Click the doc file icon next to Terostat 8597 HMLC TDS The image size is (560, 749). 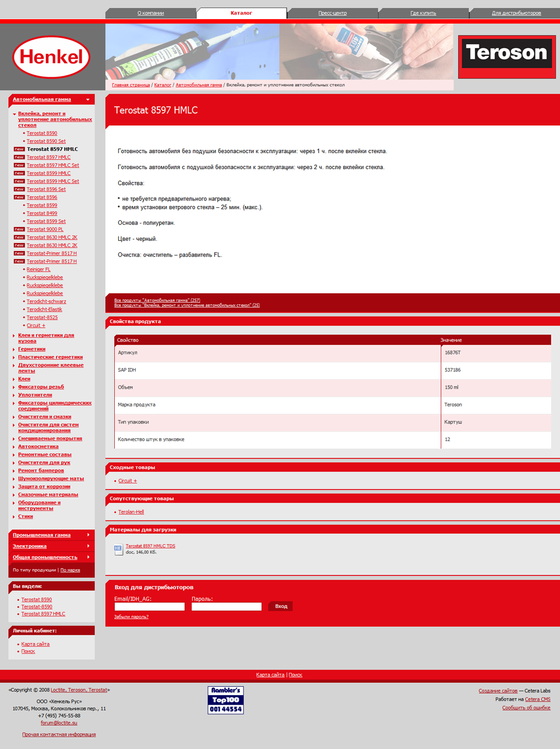(118, 548)
